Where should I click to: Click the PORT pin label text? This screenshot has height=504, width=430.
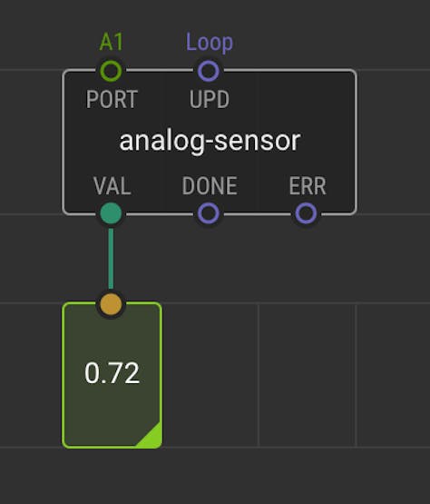point(112,99)
